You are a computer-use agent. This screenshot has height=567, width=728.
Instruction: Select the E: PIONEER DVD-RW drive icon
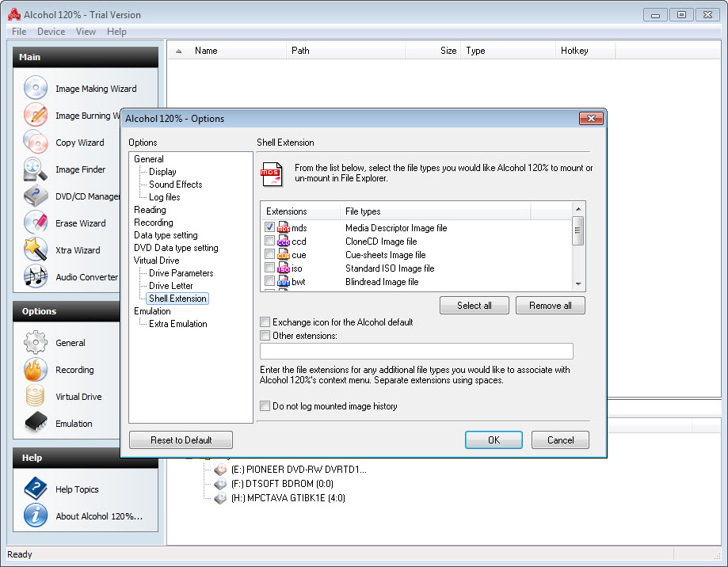220,469
